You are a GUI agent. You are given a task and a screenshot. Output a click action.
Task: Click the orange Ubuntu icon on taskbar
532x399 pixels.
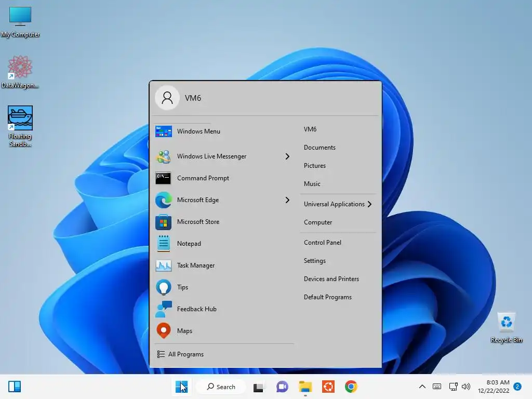[x=328, y=387]
